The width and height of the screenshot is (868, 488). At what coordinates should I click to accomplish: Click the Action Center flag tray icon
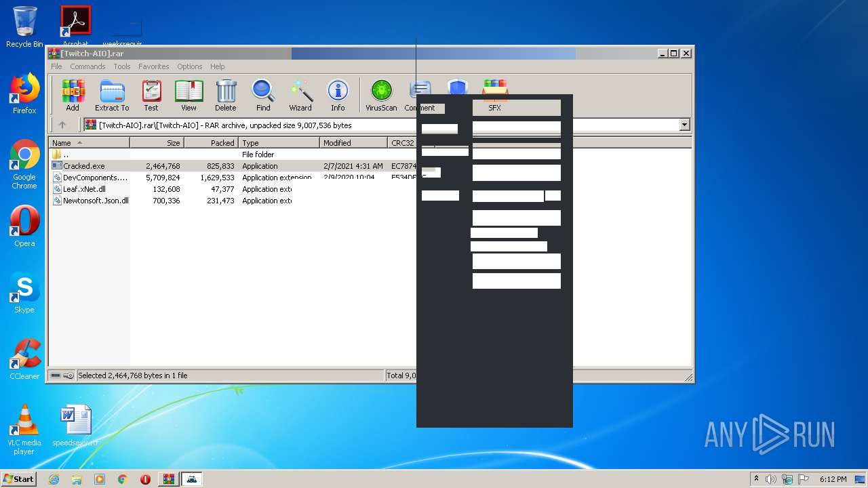point(804,479)
